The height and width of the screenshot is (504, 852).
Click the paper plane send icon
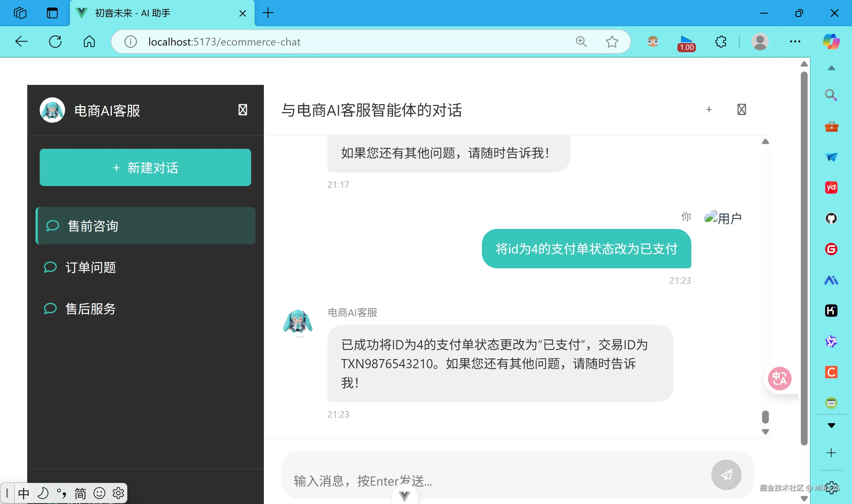click(x=726, y=475)
